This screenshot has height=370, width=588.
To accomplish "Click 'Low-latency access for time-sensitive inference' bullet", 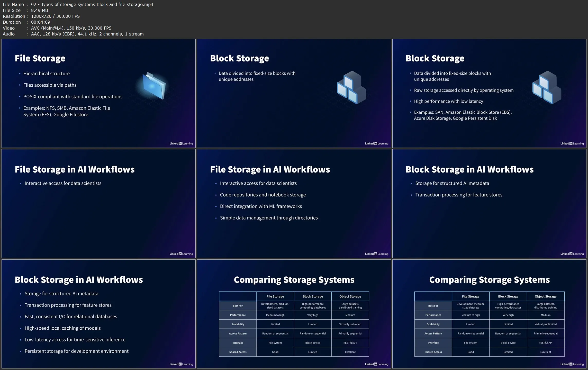I will pos(75,340).
